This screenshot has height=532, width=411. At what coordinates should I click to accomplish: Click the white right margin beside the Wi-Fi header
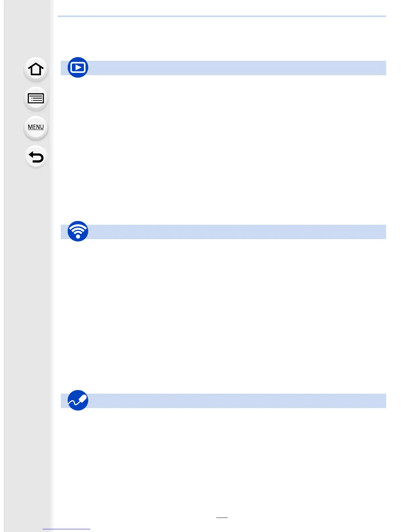pyautogui.click(x=398, y=232)
